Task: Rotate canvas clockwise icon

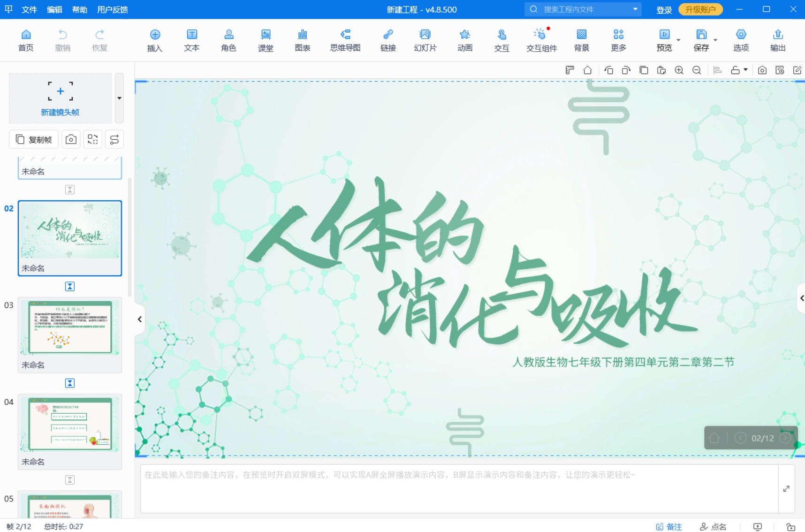Action: 626,70
